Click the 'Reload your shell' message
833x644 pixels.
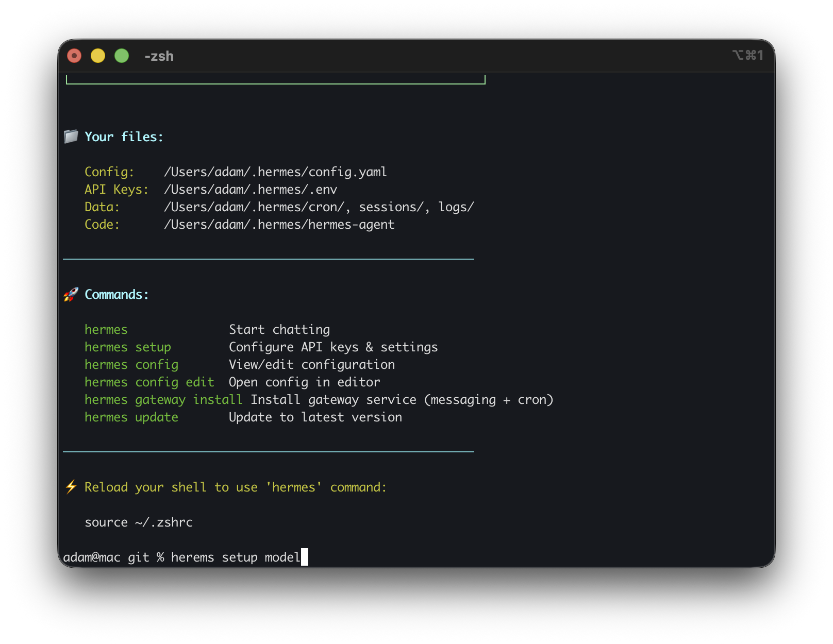coord(236,487)
